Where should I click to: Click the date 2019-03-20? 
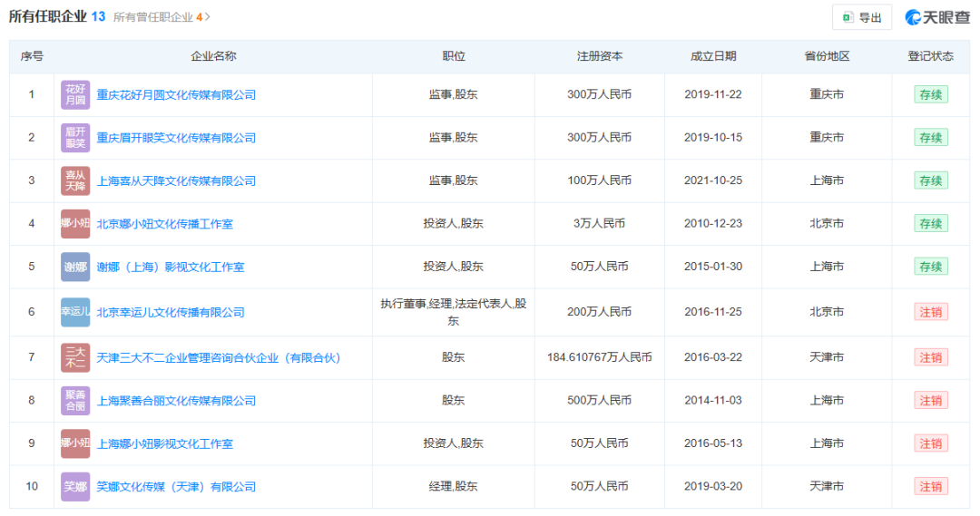tap(713, 486)
